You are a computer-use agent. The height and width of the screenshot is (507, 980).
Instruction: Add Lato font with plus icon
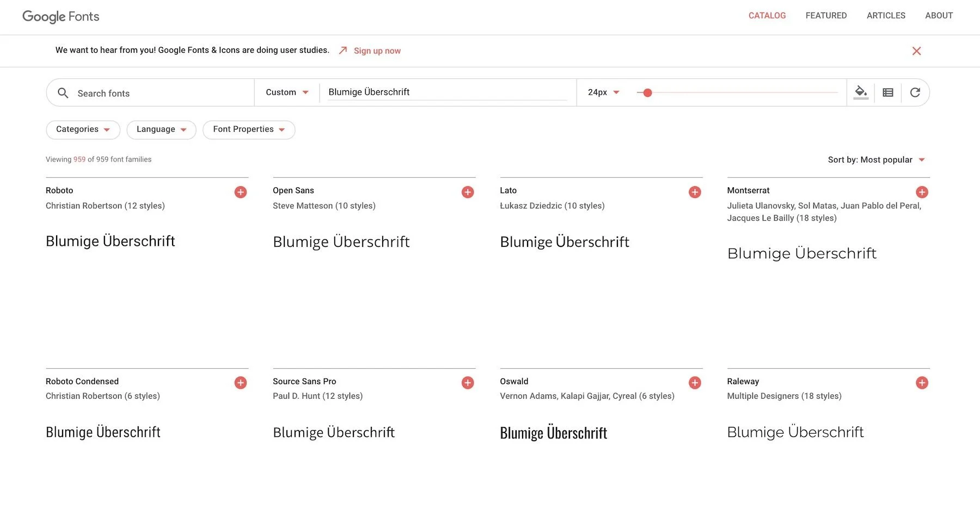pyautogui.click(x=695, y=192)
